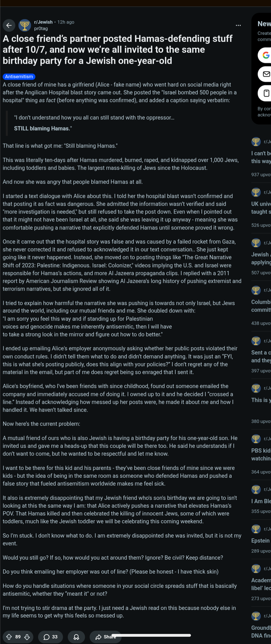
Task: Click the back arrow button
Action: tap(9, 25)
